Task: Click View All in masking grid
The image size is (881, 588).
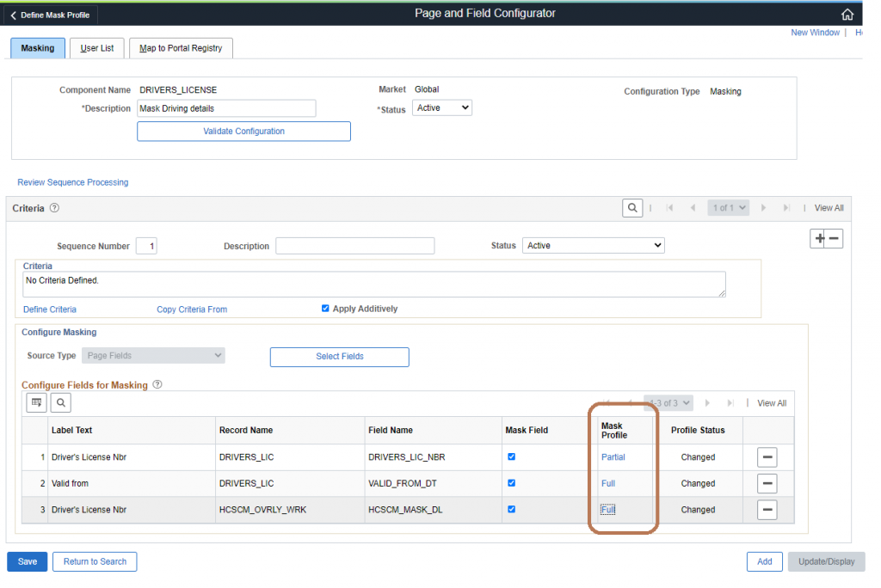Action: (772, 403)
